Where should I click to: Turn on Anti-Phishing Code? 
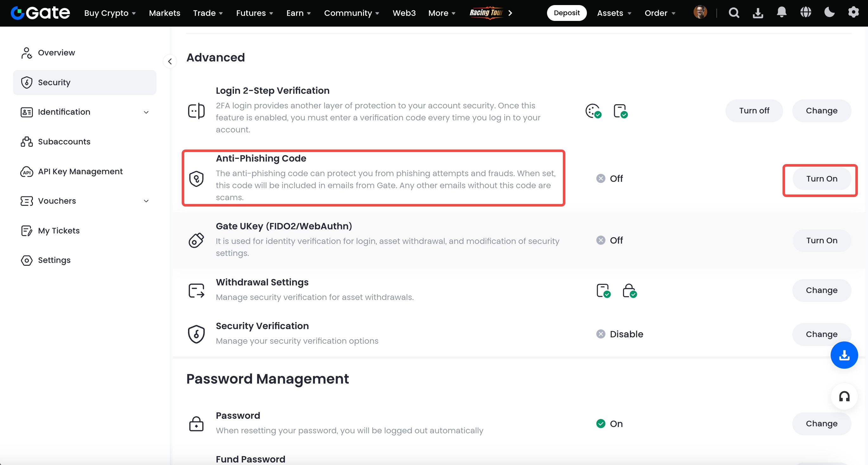tap(821, 179)
